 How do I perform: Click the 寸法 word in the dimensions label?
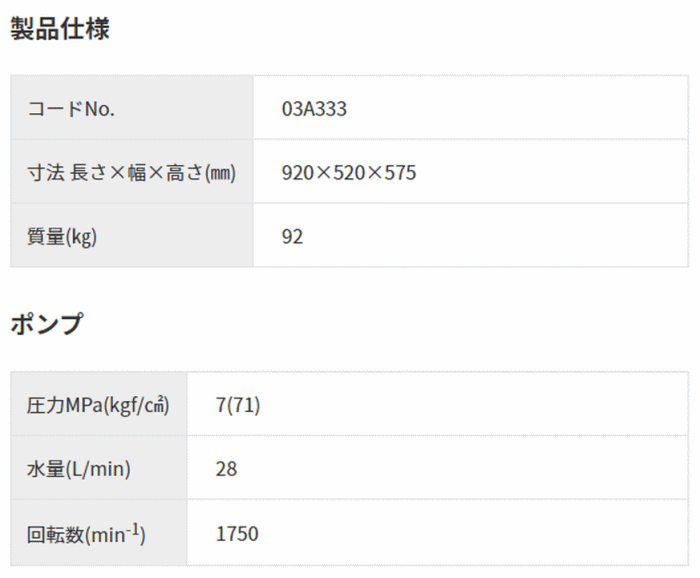click(46, 172)
